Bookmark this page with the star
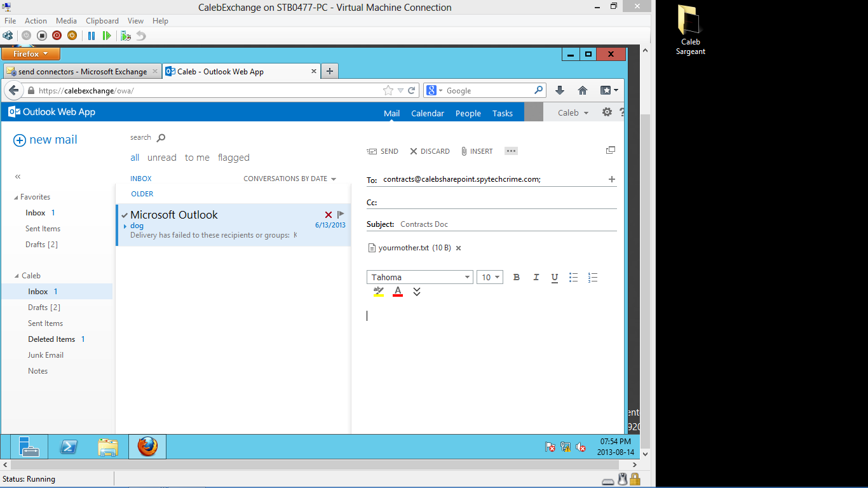This screenshot has width=868, height=488. coord(388,91)
